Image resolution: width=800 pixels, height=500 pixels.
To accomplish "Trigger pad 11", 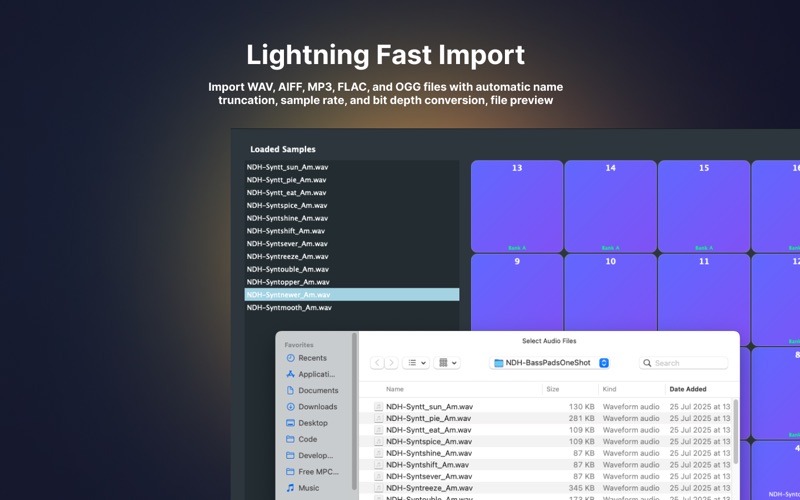I will 704,292.
